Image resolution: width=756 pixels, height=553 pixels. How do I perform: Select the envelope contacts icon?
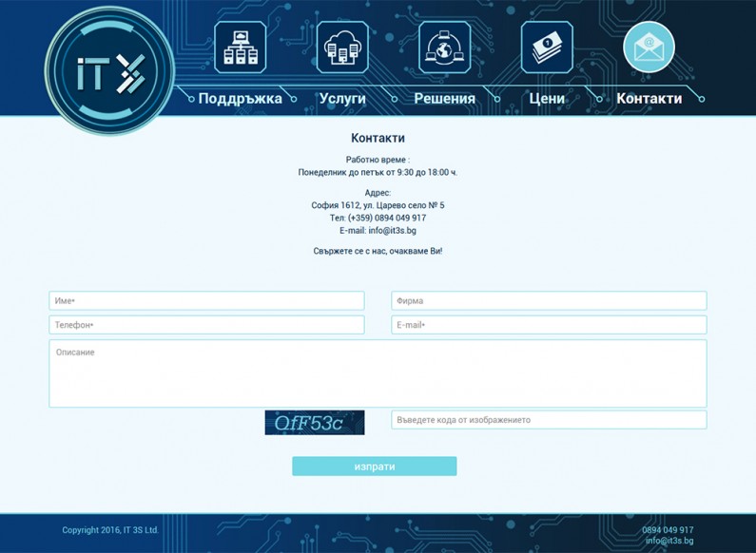(649, 48)
